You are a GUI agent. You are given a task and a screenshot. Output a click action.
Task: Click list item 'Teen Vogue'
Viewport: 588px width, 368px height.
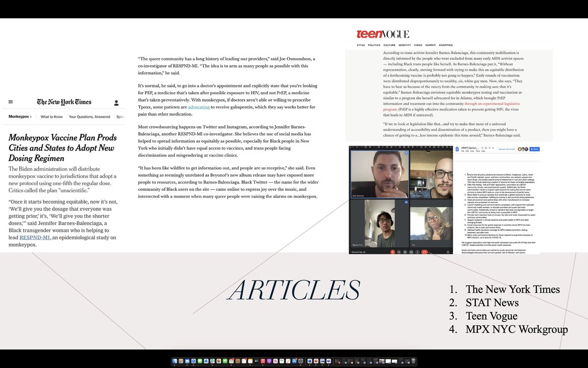point(491,315)
